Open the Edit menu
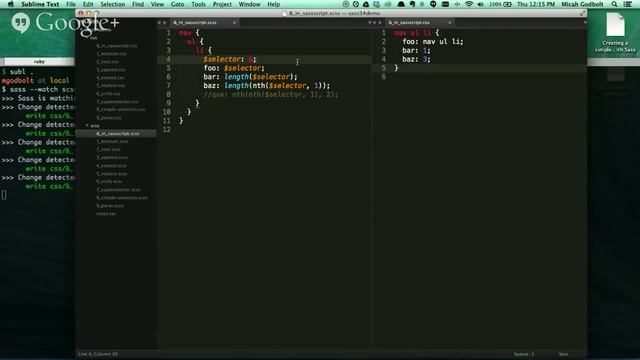The width and height of the screenshot is (640, 360). click(x=88, y=4)
